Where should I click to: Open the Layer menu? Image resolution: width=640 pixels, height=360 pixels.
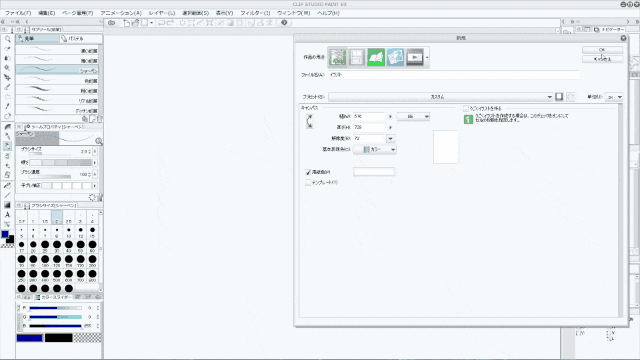coord(162,13)
